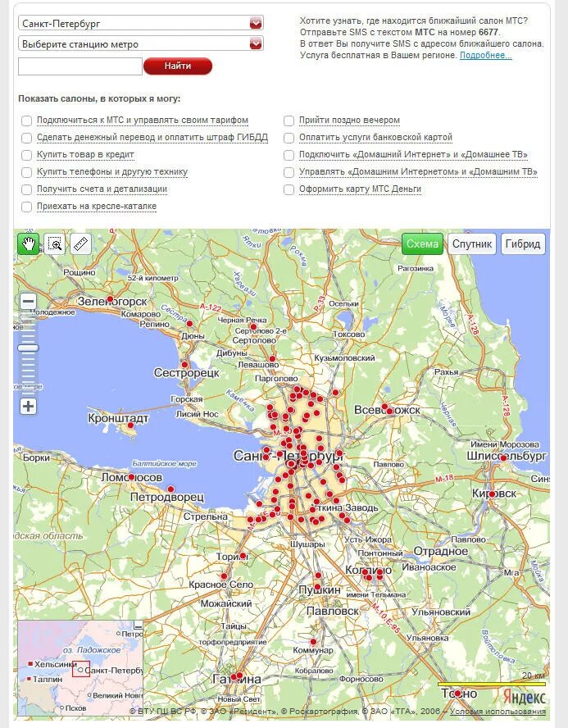Click the red marker at Кронштадт
Image resolution: width=568 pixels, height=728 pixels.
point(130,425)
